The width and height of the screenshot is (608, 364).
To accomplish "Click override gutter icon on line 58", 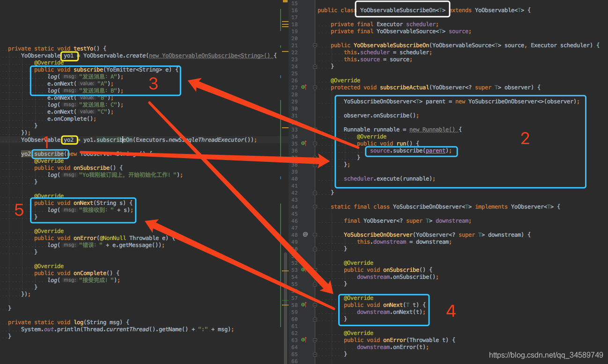I will pyautogui.click(x=304, y=305).
